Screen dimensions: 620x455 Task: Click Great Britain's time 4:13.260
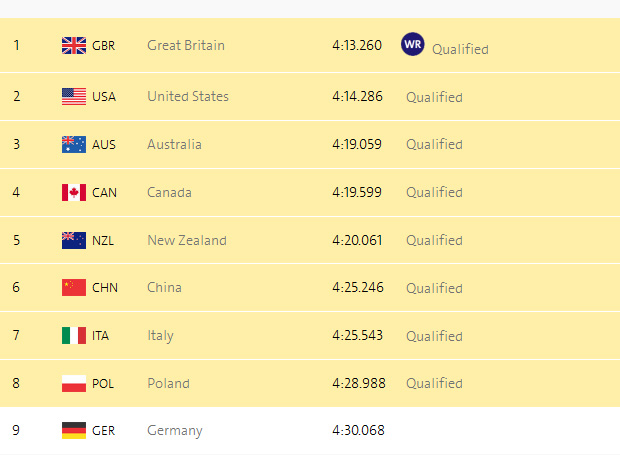[357, 45]
